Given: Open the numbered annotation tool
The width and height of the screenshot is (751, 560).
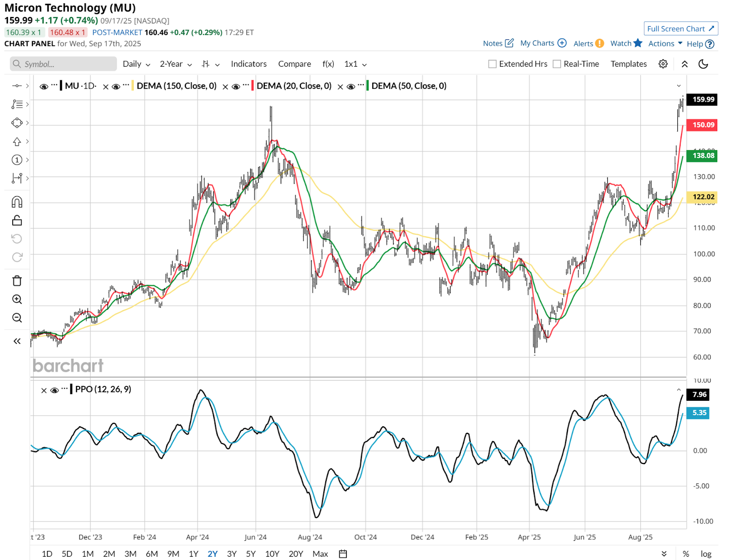Looking at the screenshot, I should [17, 160].
